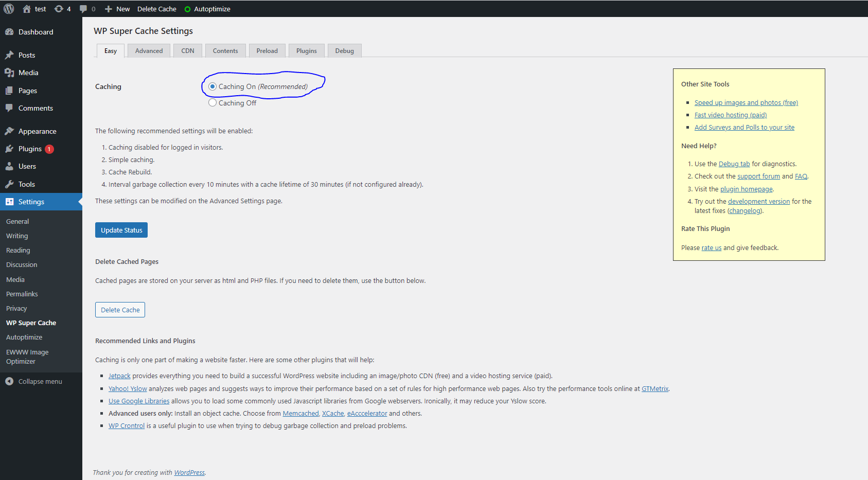
Task: Switch to the Preload tab
Action: pos(267,51)
